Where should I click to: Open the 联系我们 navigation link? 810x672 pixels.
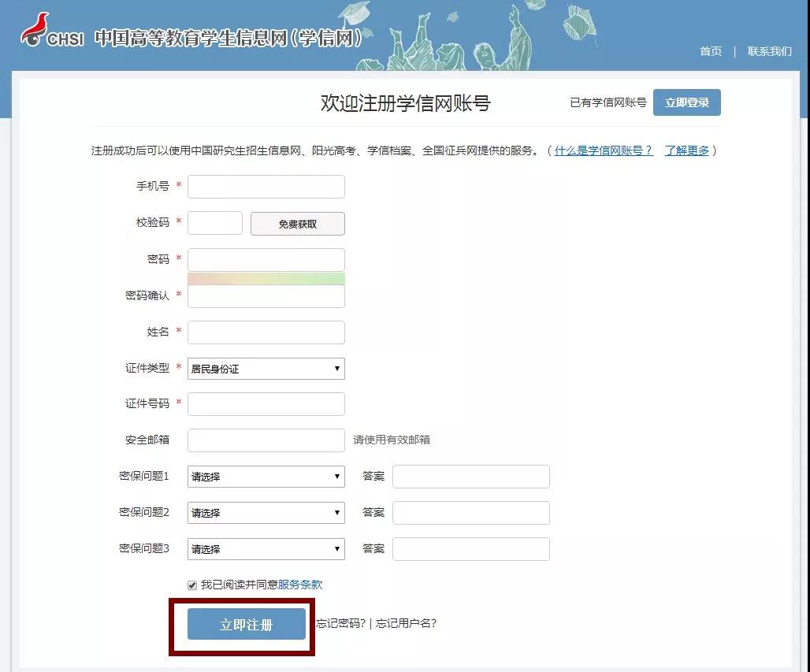click(x=769, y=51)
